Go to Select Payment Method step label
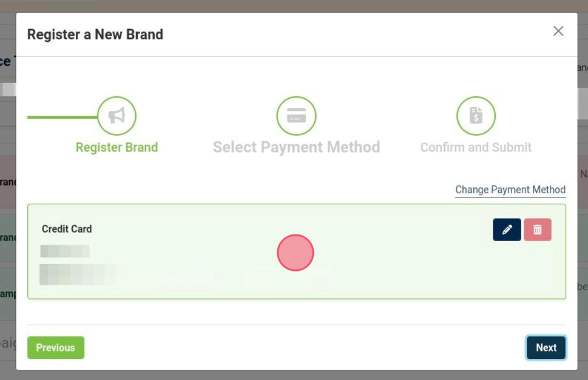Image resolution: width=588 pixels, height=380 pixels. pyautogui.click(x=296, y=147)
